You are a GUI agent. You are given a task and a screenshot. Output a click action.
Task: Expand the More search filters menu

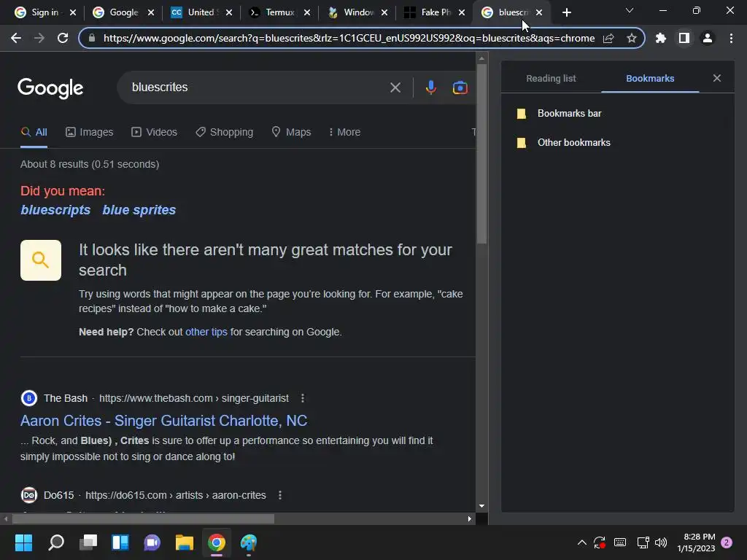[x=344, y=132]
